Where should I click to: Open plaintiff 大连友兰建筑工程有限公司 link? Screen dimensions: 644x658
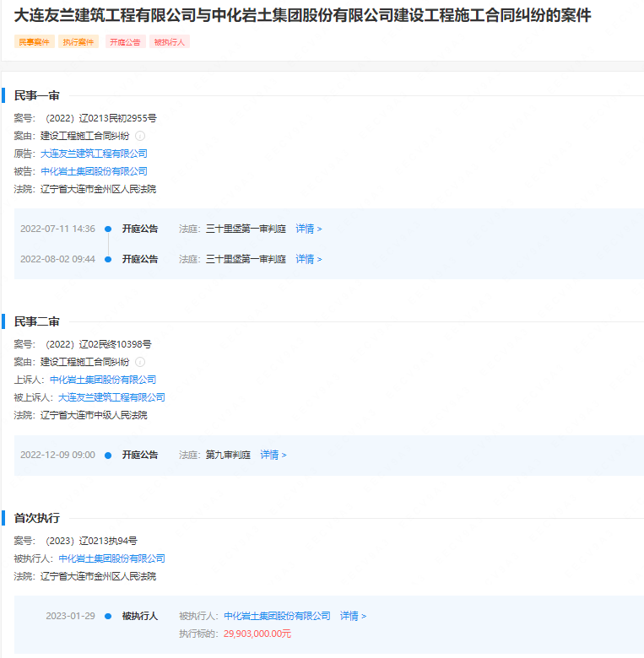click(94, 154)
